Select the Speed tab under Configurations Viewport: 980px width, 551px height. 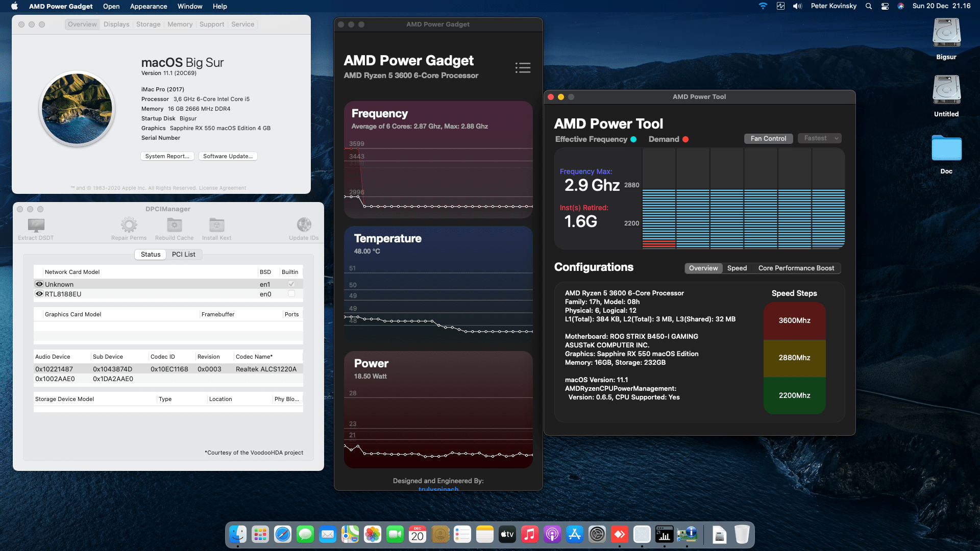737,268
